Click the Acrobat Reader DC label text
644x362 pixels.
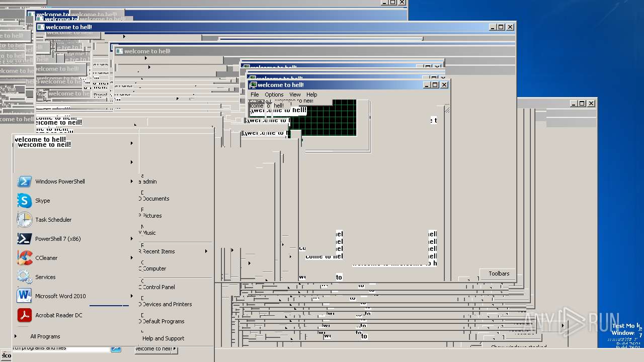point(58,315)
